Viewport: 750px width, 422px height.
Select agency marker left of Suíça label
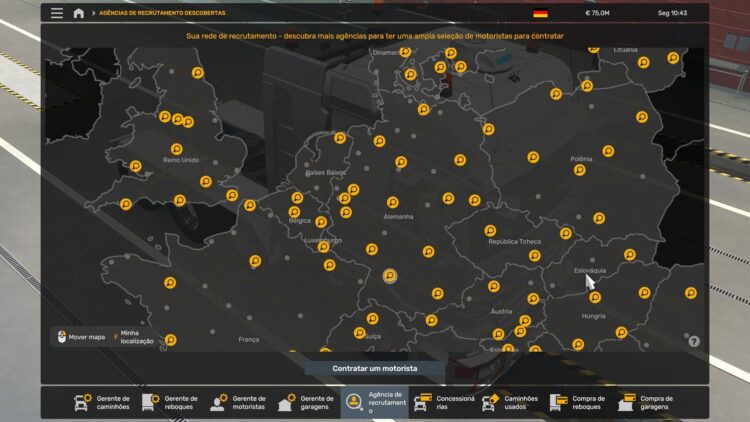pos(360,333)
